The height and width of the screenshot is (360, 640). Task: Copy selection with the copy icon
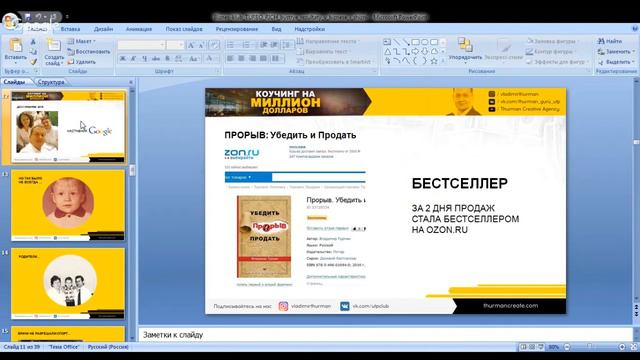(x=33, y=52)
